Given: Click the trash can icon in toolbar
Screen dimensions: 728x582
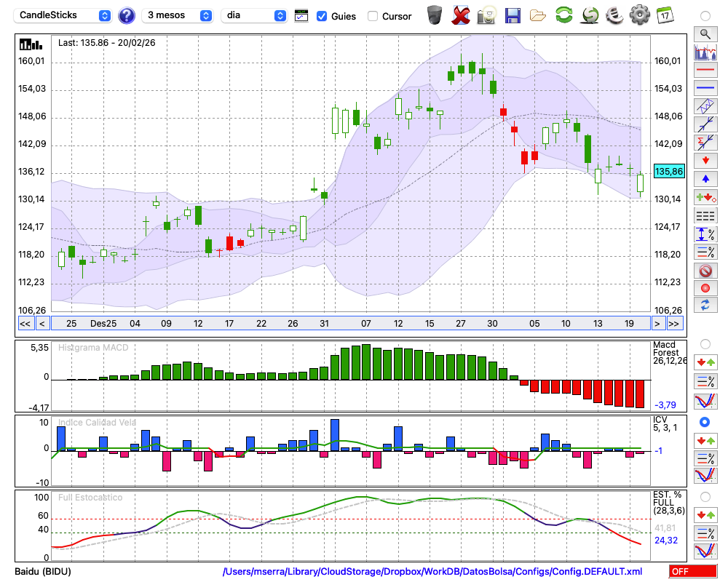Looking at the screenshot, I should (435, 15).
